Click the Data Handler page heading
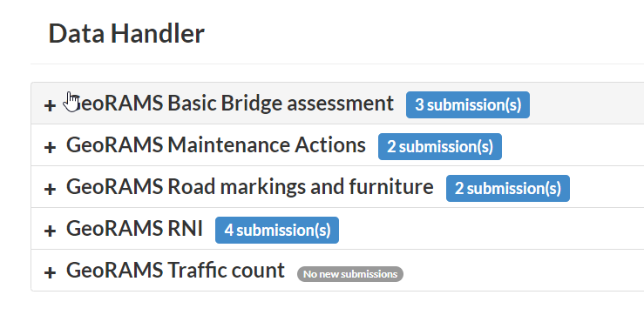The image size is (644, 315). point(126,33)
